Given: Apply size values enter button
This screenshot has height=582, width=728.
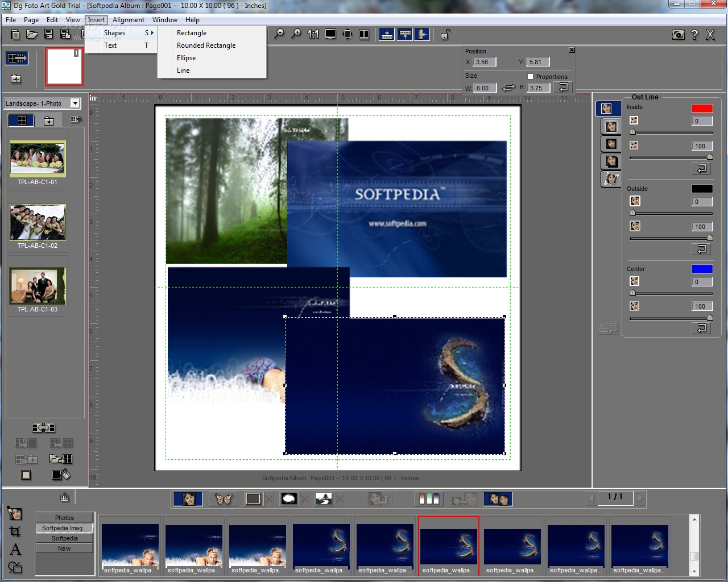Looking at the screenshot, I should pos(562,88).
